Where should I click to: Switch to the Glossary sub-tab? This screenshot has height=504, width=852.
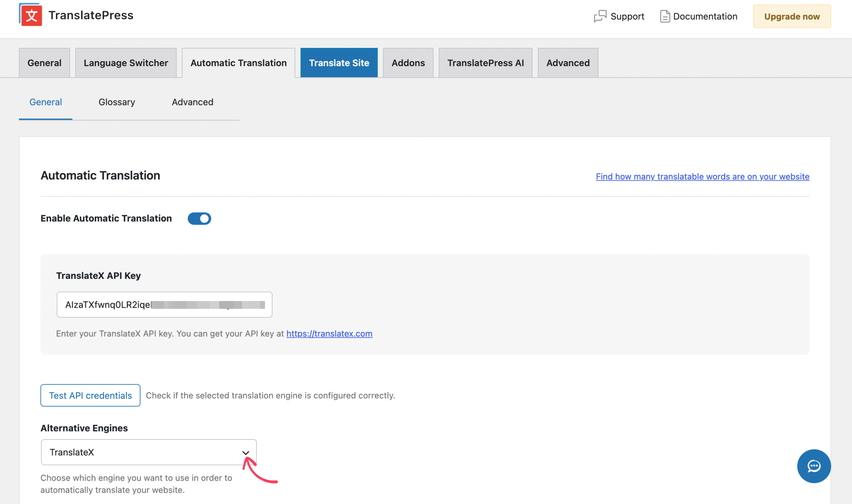[x=117, y=102]
